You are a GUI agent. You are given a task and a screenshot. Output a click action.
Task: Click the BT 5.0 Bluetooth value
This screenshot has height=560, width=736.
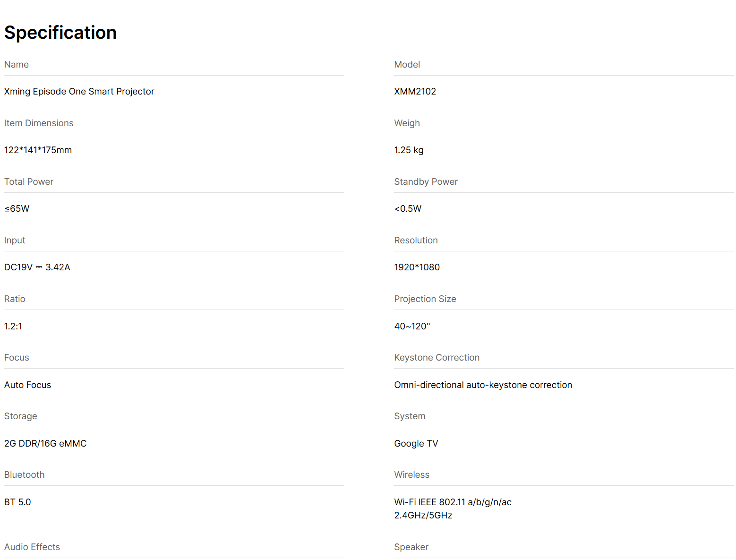[17, 502]
